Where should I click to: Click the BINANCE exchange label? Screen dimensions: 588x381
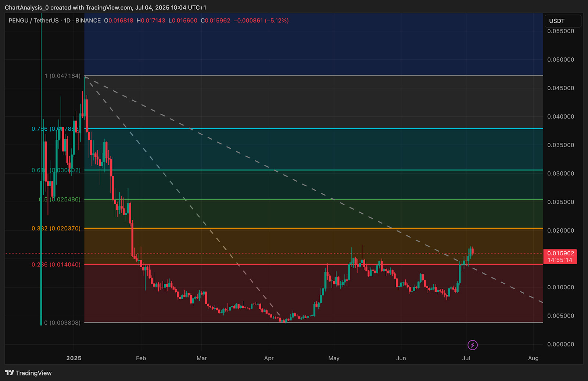click(x=88, y=21)
